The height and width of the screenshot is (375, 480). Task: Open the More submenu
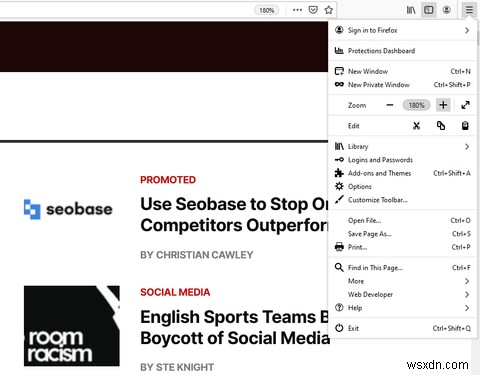tap(402, 281)
